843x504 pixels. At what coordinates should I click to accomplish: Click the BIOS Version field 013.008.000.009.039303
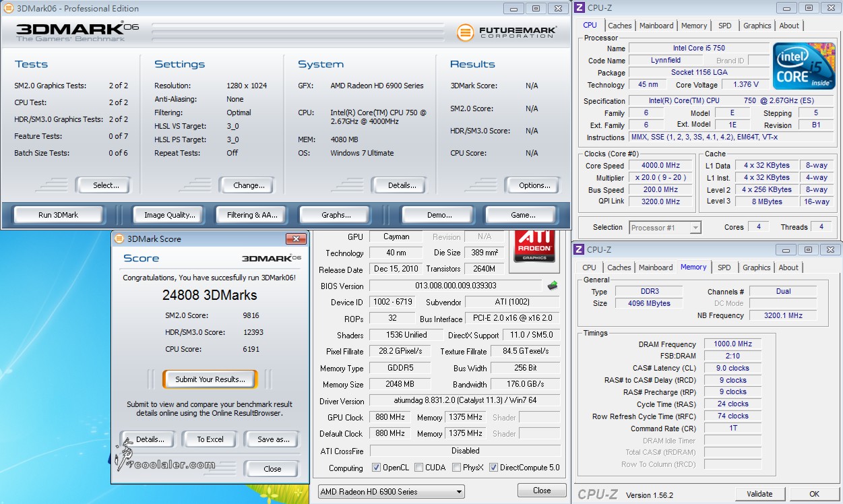click(x=456, y=286)
